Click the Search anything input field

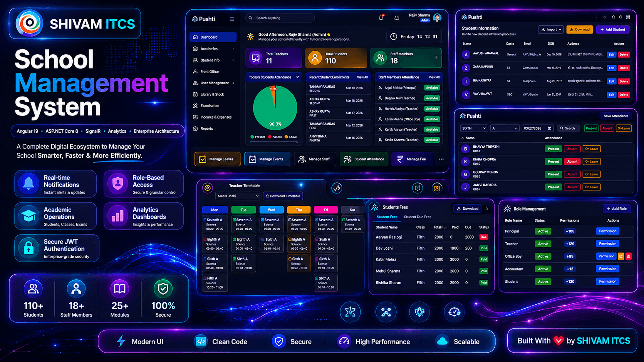[x=280, y=18]
